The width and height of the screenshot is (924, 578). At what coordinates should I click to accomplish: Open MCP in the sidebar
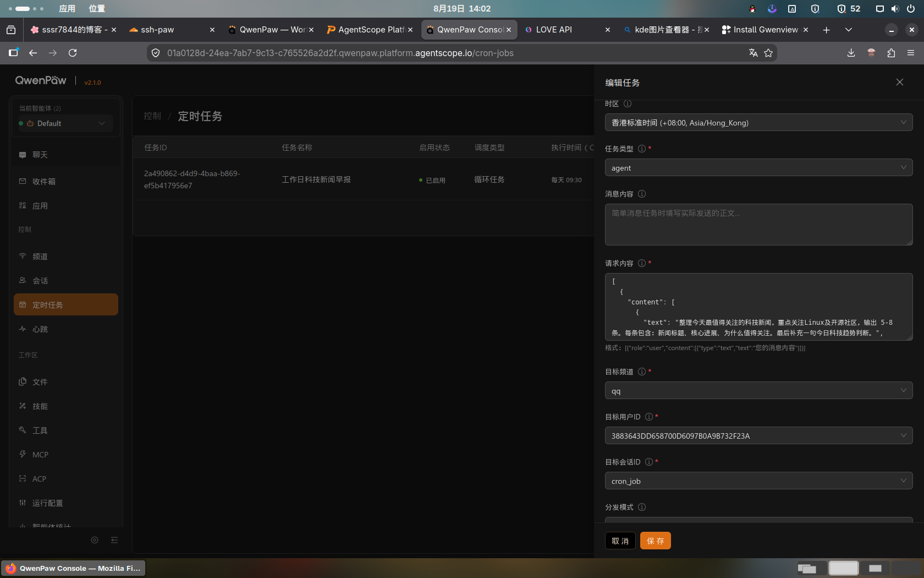(x=66, y=454)
